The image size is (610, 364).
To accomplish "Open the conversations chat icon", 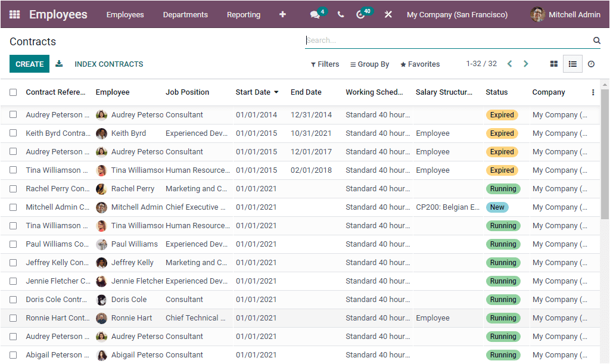I will [315, 15].
